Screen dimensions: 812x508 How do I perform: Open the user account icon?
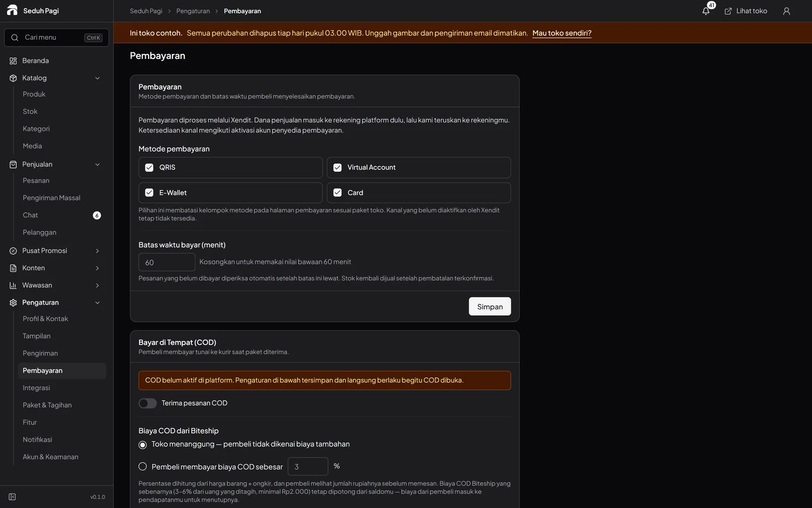click(x=787, y=11)
